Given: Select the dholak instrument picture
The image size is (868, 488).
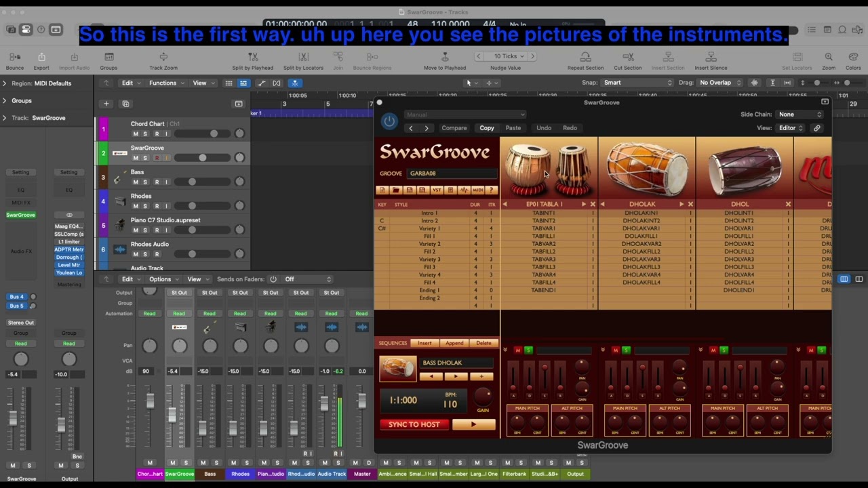Looking at the screenshot, I should click(x=646, y=168).
